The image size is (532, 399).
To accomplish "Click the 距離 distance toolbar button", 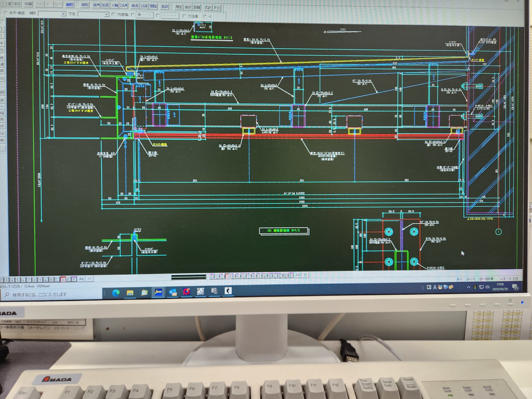I will tap(197, 7).
